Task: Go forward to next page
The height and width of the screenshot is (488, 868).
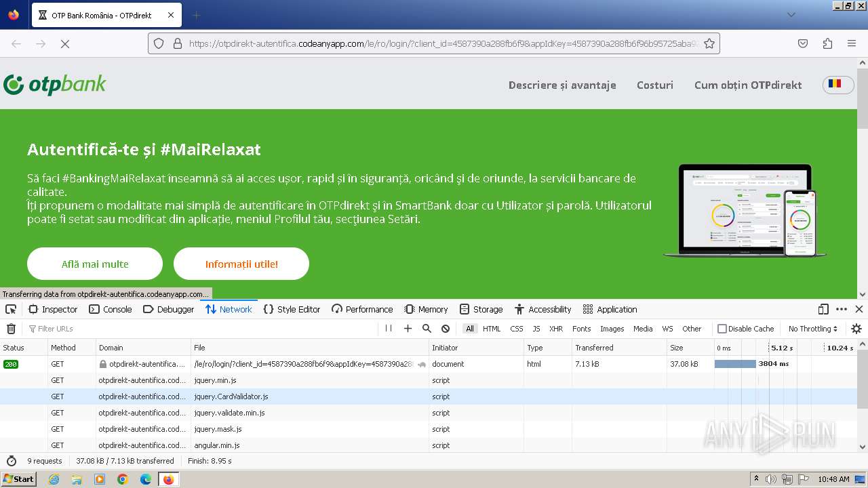Action: point(41,43)
